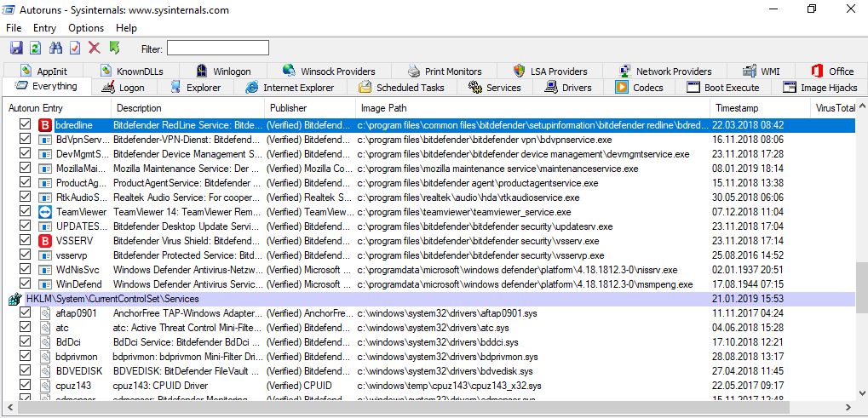Click the Find binoculars icon
The height and width of the screenshot is (418, 868).
pos(55,49)
